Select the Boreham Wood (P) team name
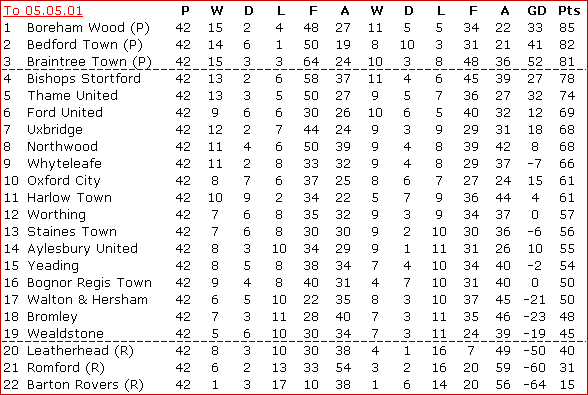This screenshot has width=588, height=395. click(88, 28)
